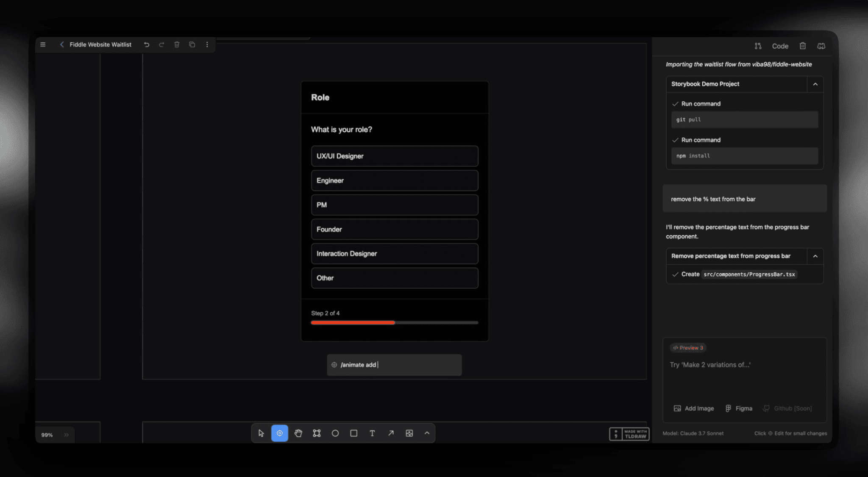The width and height of the screenshot is (868, 477).
Task: Select the Text tool in the toolbar
Action: click(x=372, y=433)
